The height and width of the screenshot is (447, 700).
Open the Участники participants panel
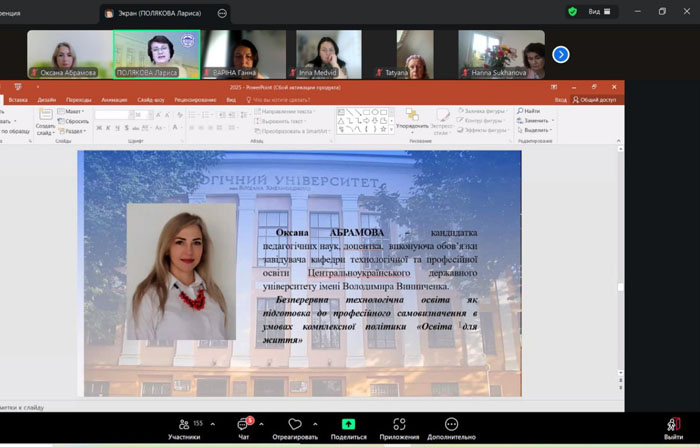(x=185, y=425)
